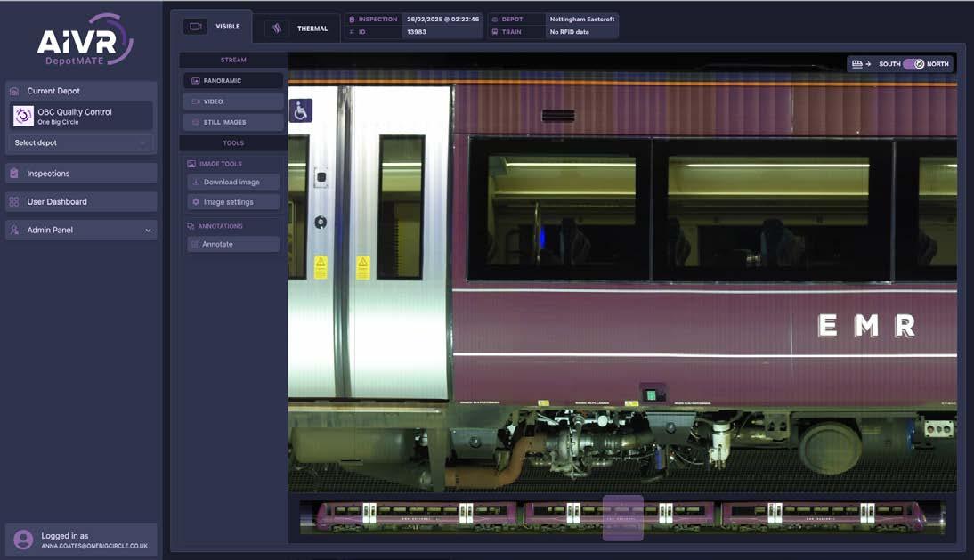Click the Current Depot home icon
The image size is (974, 560).
pyautogui.click(x=14, y=91)
